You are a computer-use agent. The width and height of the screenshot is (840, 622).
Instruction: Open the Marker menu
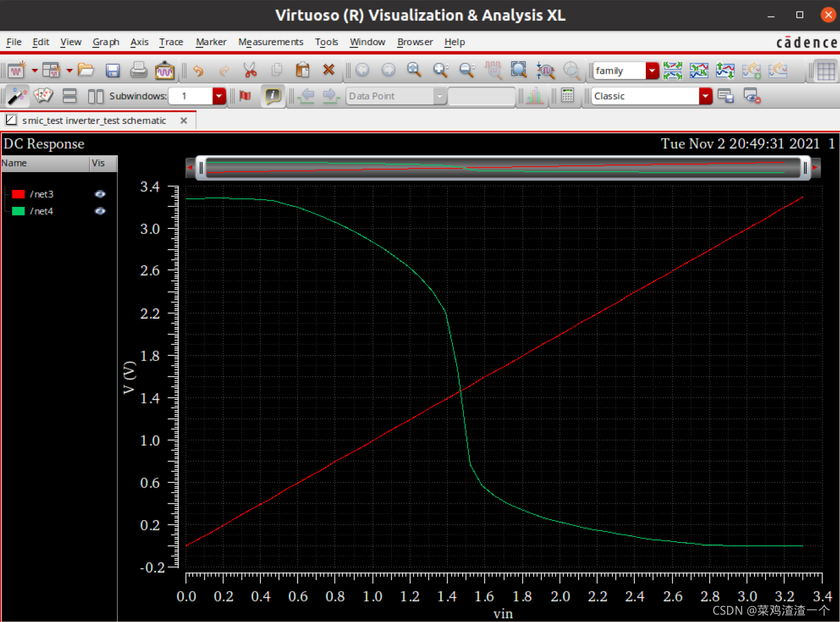tap(211, 42)
